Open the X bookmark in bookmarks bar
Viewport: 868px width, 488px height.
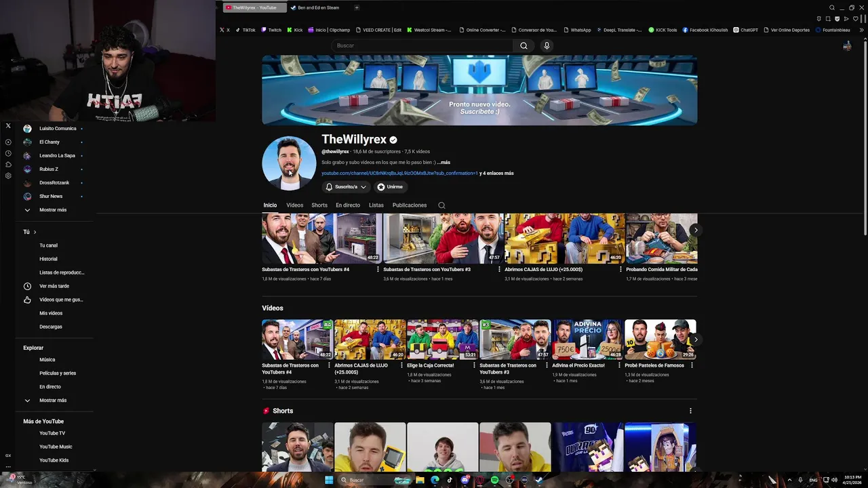(224, 30)
